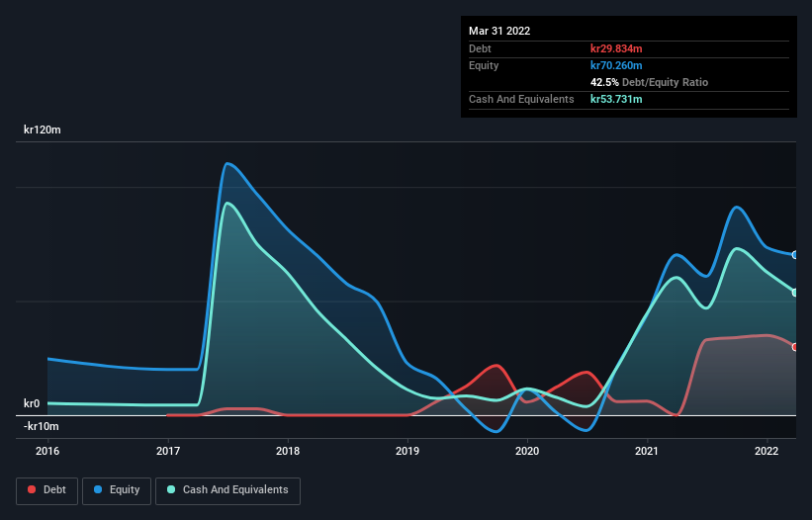Toggle Cash And Equivalents legend button
The width and height of the screenshot is (812, 520).
click(x=227, y=490)
